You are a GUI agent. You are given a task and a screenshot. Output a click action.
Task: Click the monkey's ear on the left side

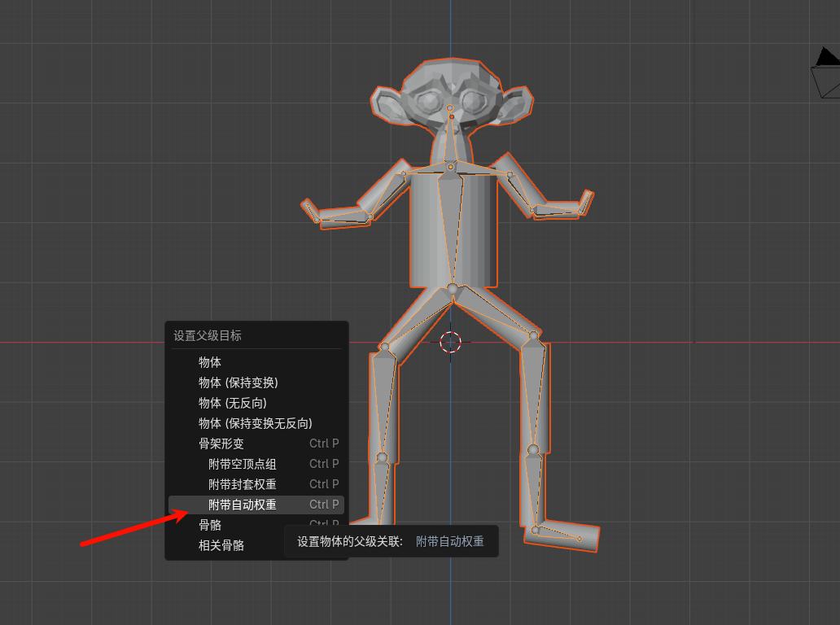388,104
